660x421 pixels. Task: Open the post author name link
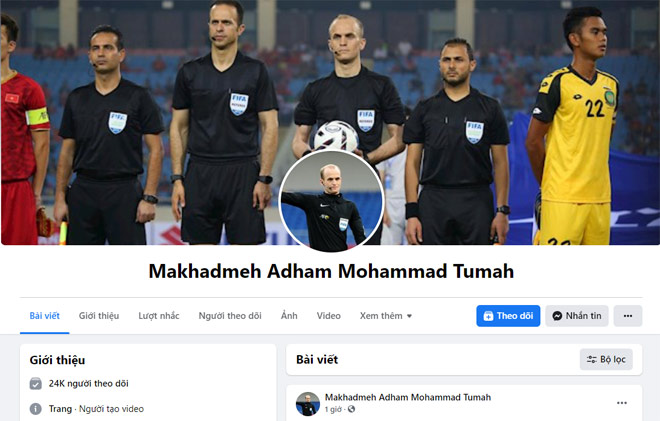(408, 397)
